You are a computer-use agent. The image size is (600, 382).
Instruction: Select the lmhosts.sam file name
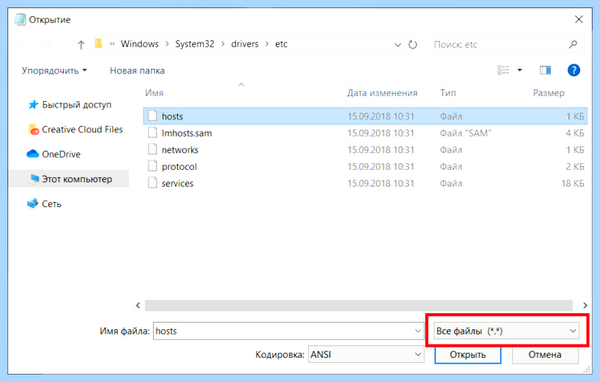click(x=187, y=133)
